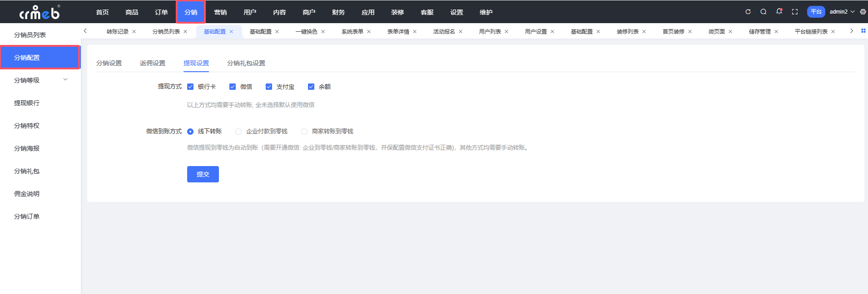Screen dimensions: 868x294
Task: Close the 分销员列表 tab
Action: pos(185,32)
